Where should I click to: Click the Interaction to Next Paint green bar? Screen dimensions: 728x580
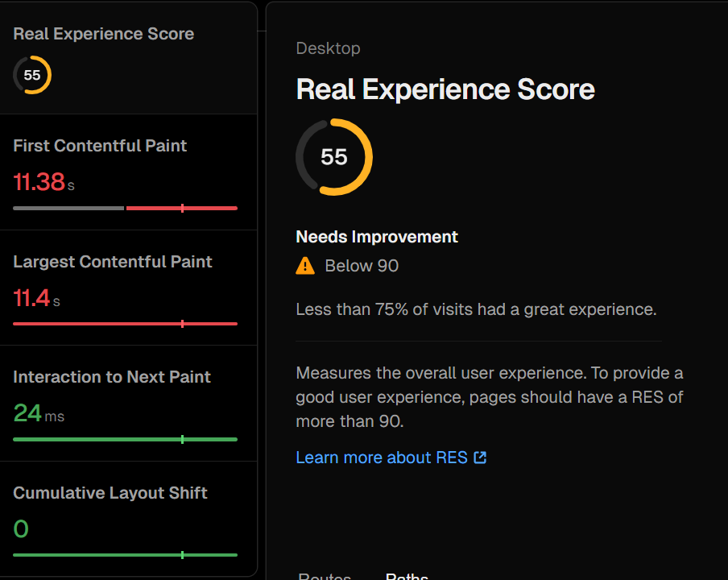tap(125, 439)
